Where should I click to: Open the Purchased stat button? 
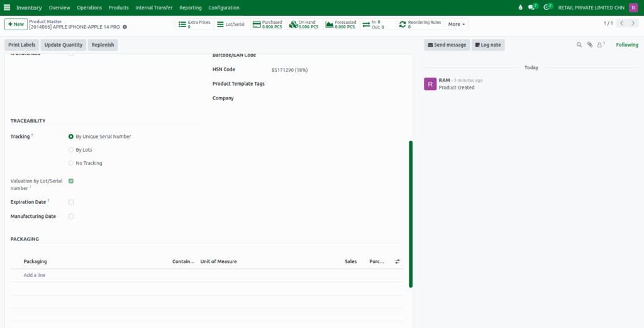click(268, 25)
